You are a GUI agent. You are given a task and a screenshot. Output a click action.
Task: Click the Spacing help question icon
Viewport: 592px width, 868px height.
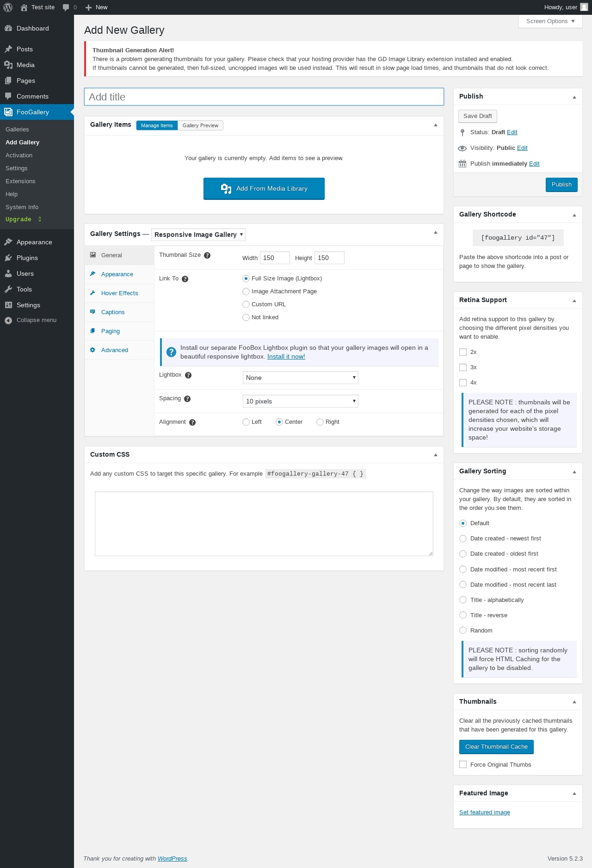pyautogui.click(x=187, y=399)
